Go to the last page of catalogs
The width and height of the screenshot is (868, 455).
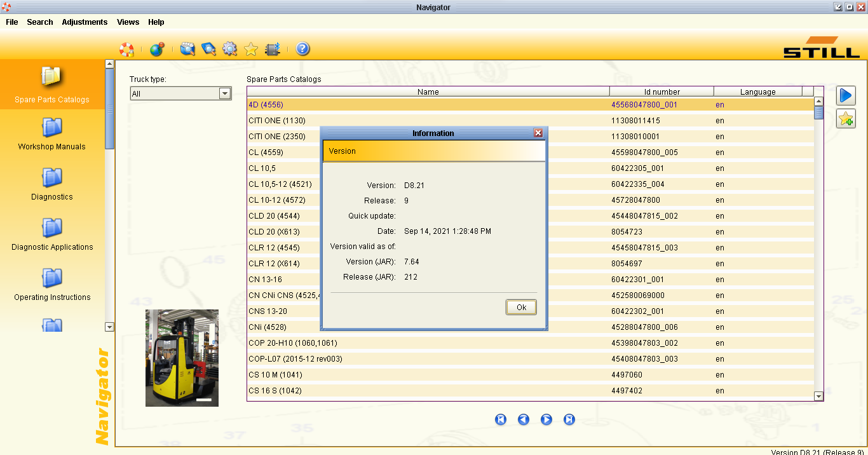pyautogui.click(x=569, y=419)
